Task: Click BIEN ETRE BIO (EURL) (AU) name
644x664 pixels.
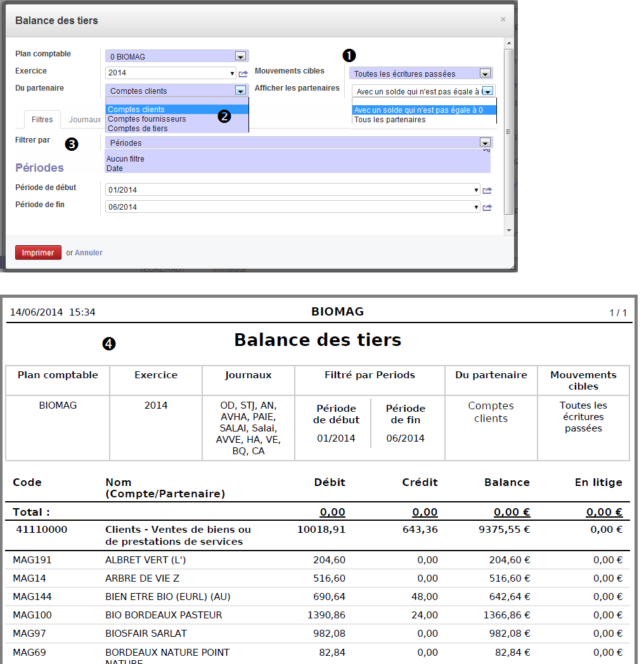Action: [x=168, y=597]
